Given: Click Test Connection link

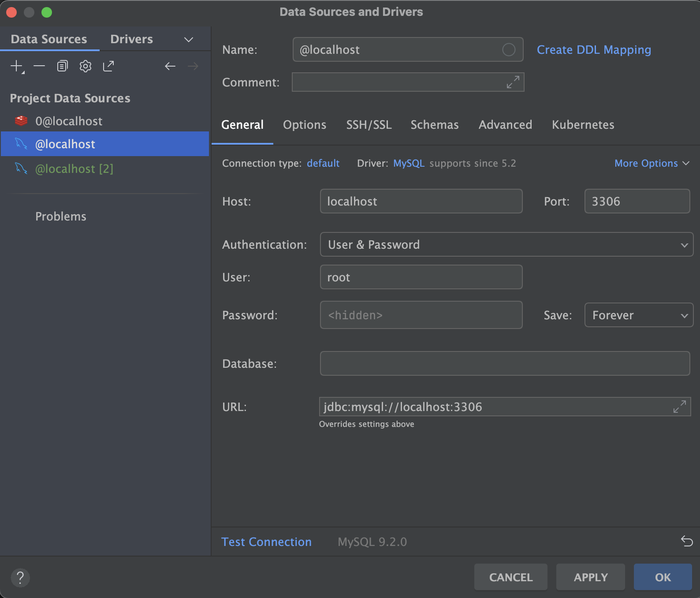Looking at the screenshot, I should 266,542.
